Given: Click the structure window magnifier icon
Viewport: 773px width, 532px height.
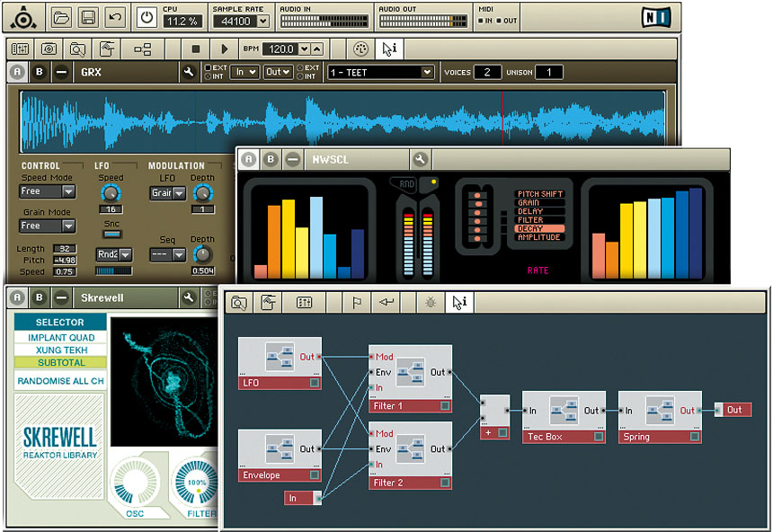Looking at the screenshot, I should (x=239, y=302).
